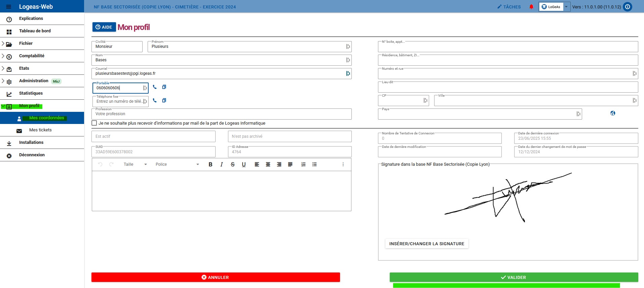
Task: Click the green VALIDER button
Action: (514, 277)
